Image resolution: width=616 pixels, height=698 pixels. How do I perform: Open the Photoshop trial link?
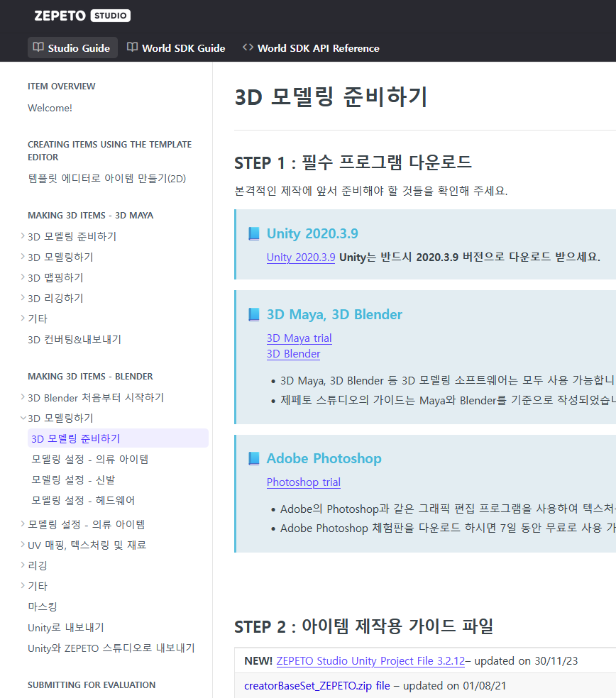[x=304, y=482]
